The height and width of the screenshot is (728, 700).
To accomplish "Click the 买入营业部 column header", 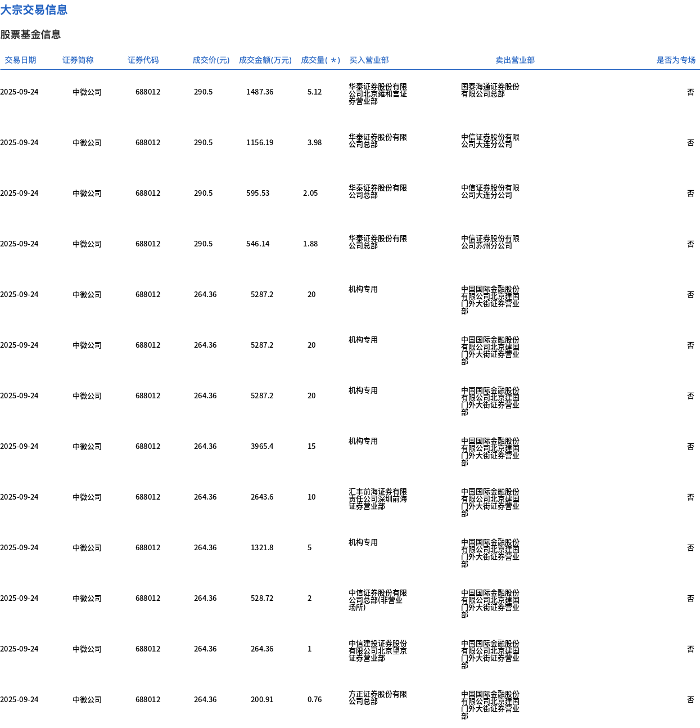I will [x=369, y=60].
